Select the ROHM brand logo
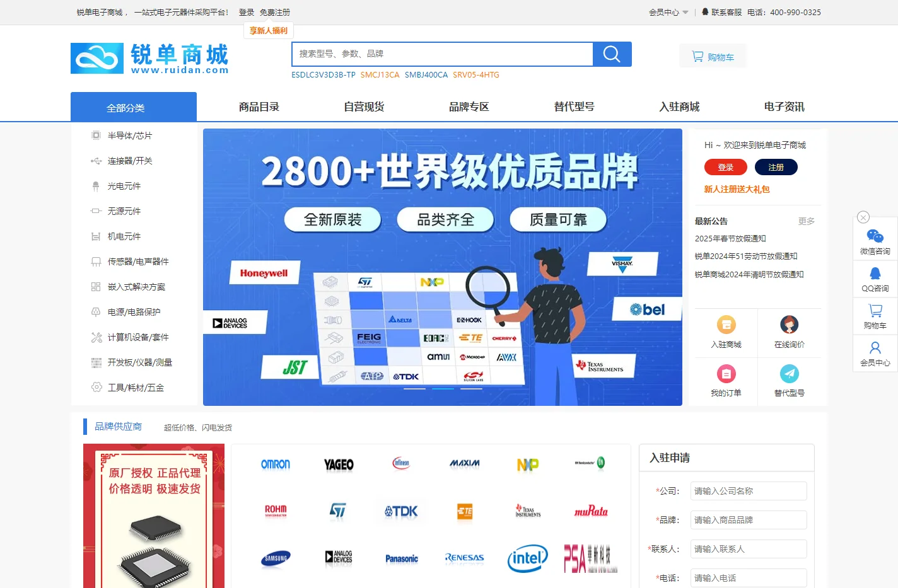Image resolution: width=898 pixels, height=588 pixels. coord(276,510)
